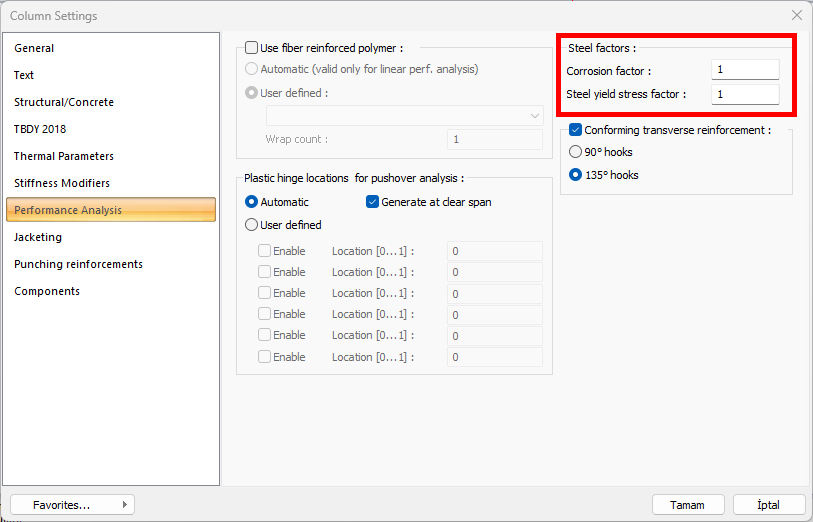This screenshot has width=813, height=522.
Task: Focus the Steel yield stress factor field
Action: (x=745, y=94)
